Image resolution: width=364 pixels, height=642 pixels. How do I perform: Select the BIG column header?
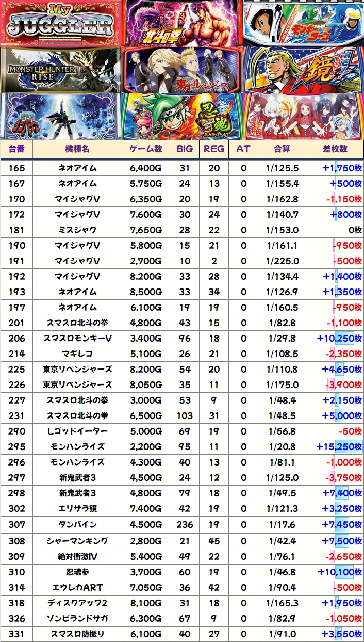click(x=185, y=149)
